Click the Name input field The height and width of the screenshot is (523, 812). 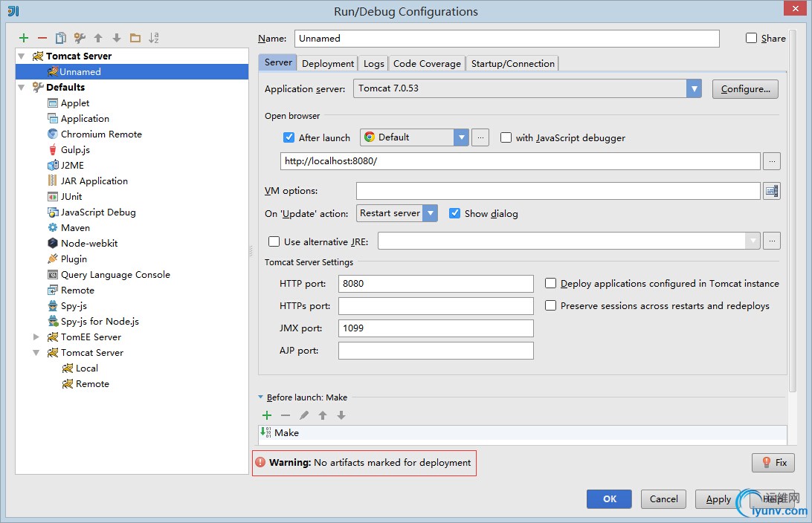pyautogui.click(x=507, y=39)
